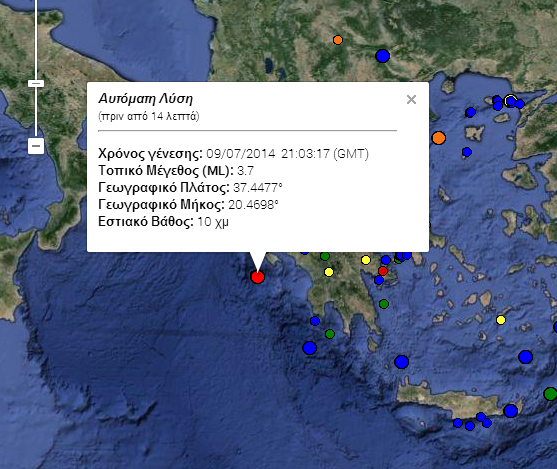Click the green marker south of Peloponnese
Image resolution: width=557 pixels, height=469 pixels.
330,334
